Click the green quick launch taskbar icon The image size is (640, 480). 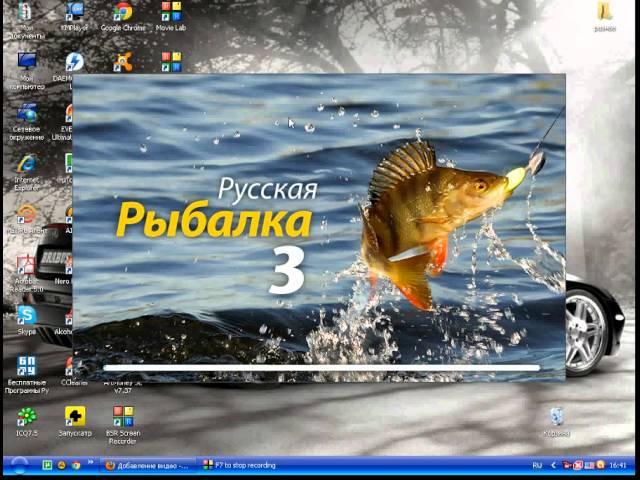47,465
